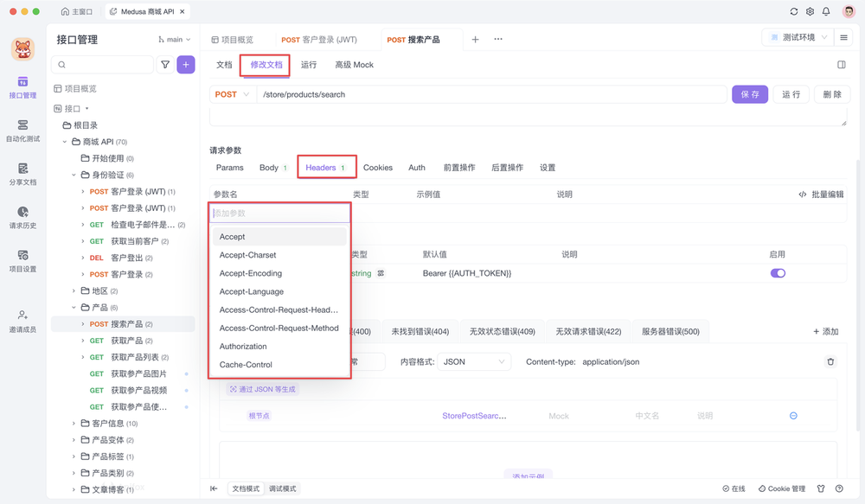Open 项目设置 in the left sidebar

(23, 262)
